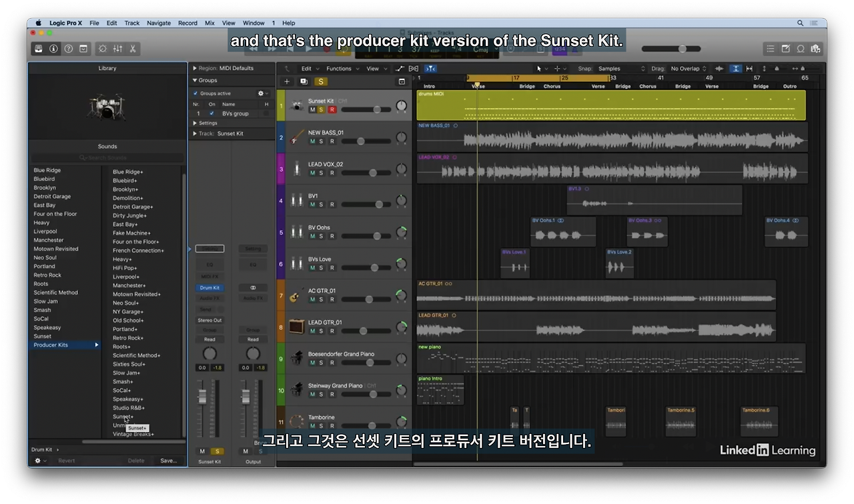
Task: Select the Retro Rock+ kit
Action: [128, 338]
